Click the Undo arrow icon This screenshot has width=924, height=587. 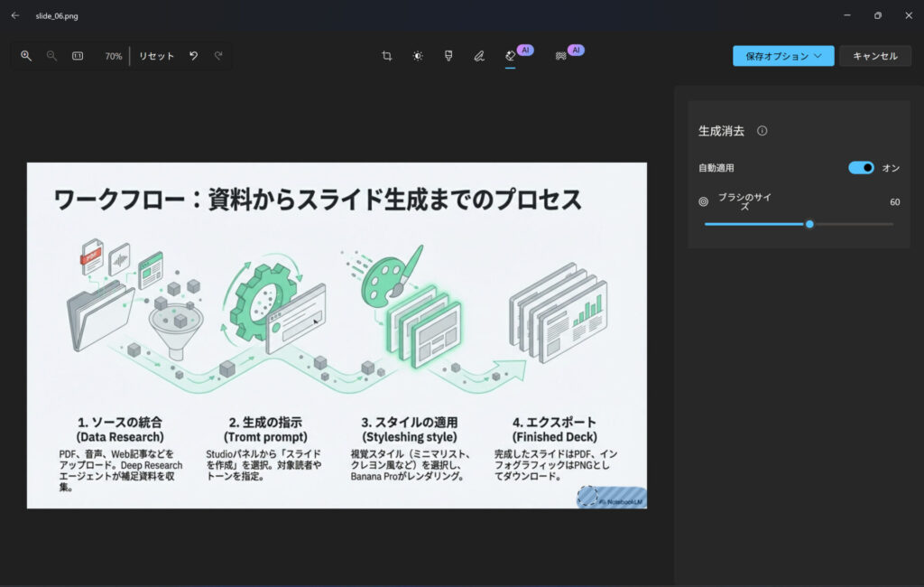tap(195, 55)
